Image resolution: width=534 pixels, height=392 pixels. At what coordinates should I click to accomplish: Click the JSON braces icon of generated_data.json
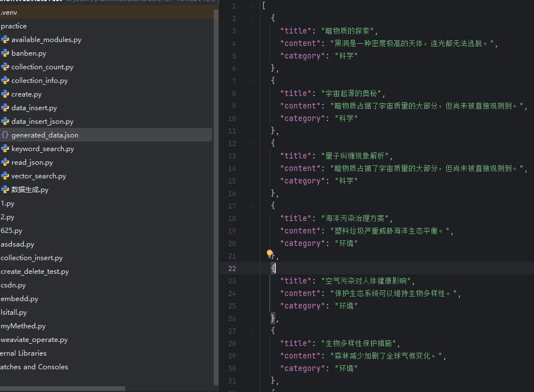5,135
